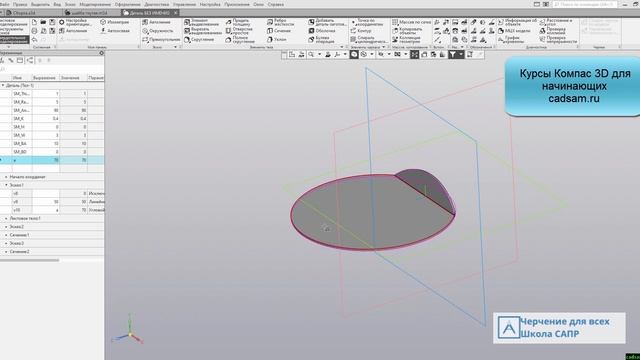640x360 pixels.
Task: Toggle the filter funnel in view toolbar
Action: [x=452, y=54]
